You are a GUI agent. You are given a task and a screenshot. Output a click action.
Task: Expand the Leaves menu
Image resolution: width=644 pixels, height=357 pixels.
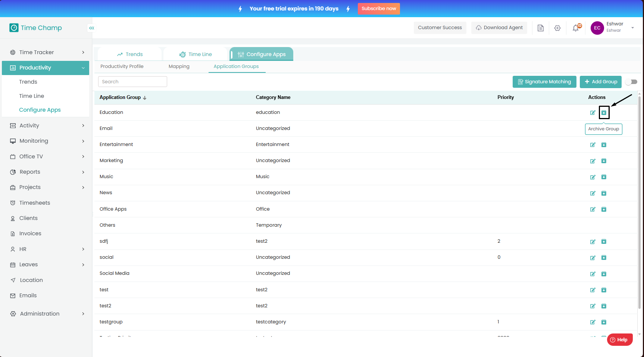coord(46,264)
